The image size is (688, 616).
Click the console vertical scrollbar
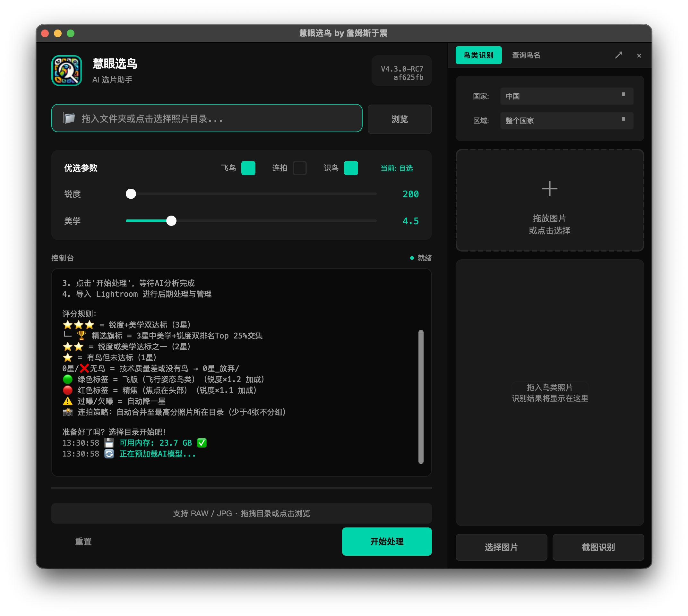coord(421,397)
